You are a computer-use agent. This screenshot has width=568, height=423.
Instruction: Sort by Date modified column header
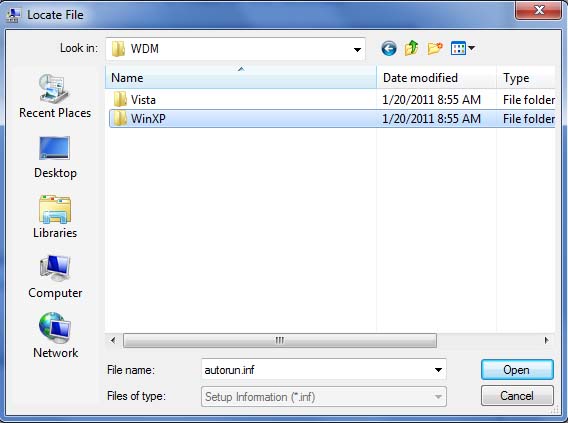(x=437, y=78)
